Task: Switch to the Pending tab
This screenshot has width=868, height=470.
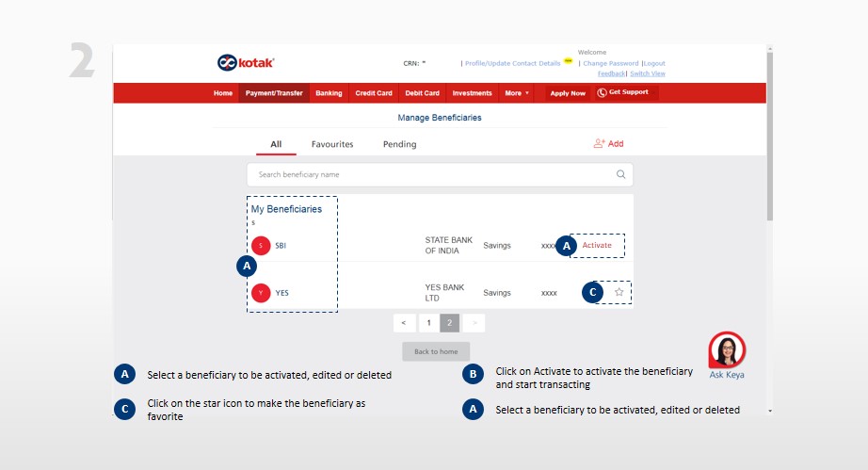Action: (x=400, y=144)
